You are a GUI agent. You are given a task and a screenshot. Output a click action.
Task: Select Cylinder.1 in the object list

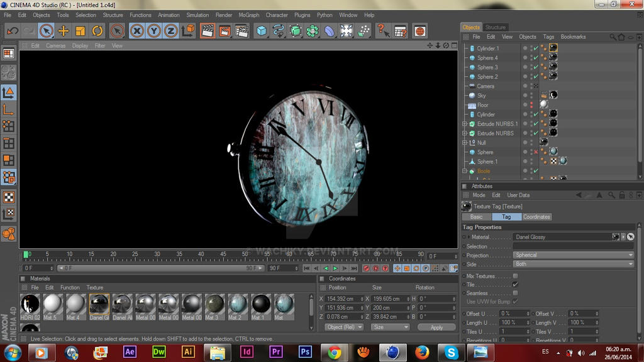point(488,48)
